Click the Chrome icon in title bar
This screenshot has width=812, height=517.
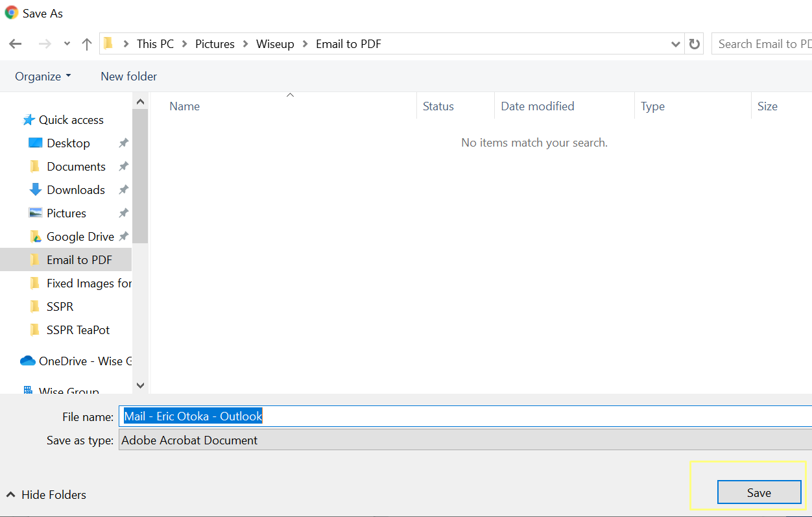coord(11,12)
